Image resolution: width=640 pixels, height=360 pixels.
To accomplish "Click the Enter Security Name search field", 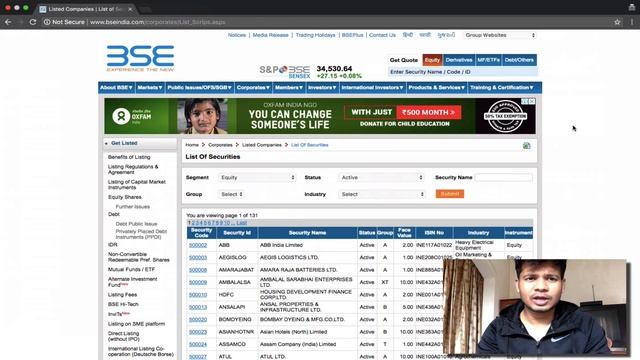I will tap(462, 72).
